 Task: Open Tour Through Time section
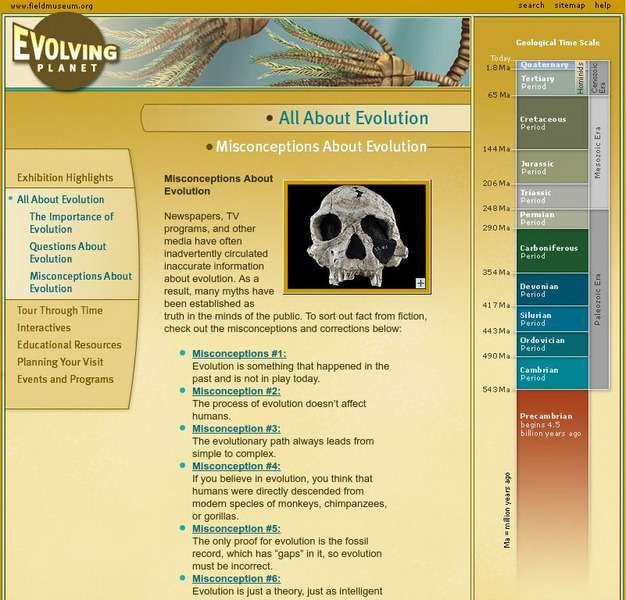point(60,311)
